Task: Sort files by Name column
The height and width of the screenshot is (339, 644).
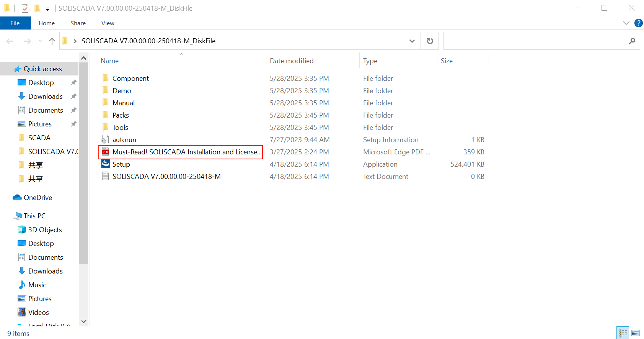Action: point(110,61)
